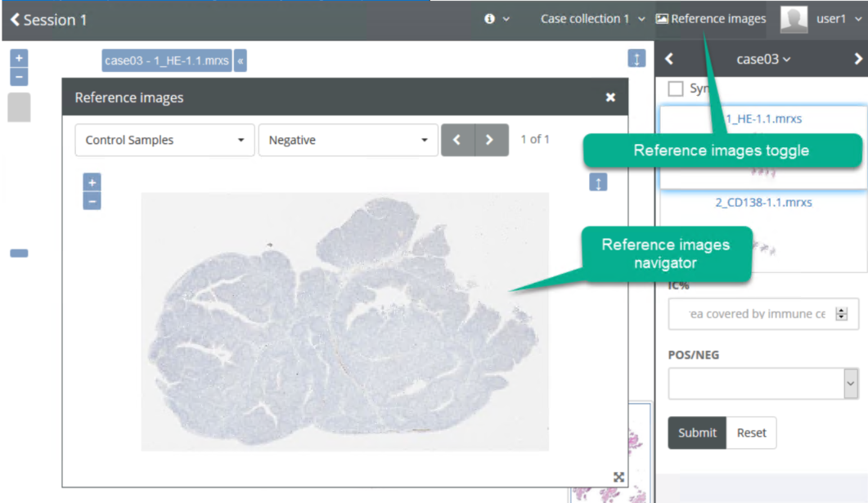
Task: Open the Case collection 1 menu
Action: click(x=592, y=19)
